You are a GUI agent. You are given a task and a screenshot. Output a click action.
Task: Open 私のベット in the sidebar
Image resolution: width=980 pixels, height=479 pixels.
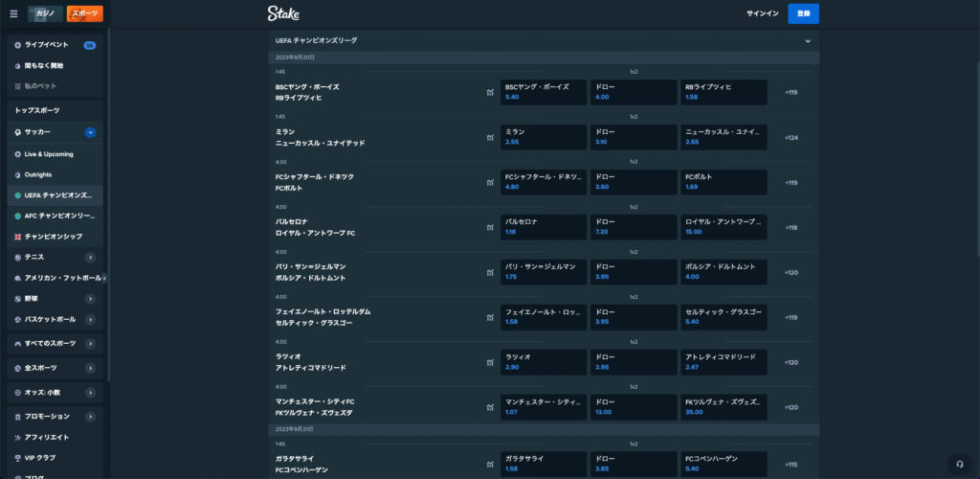[55, 86]
